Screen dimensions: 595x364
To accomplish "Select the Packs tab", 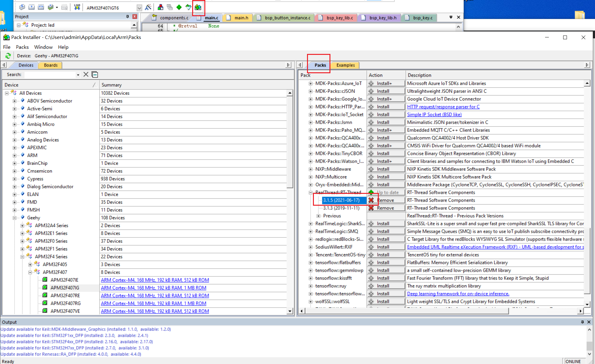I will (x=320, y=65).
